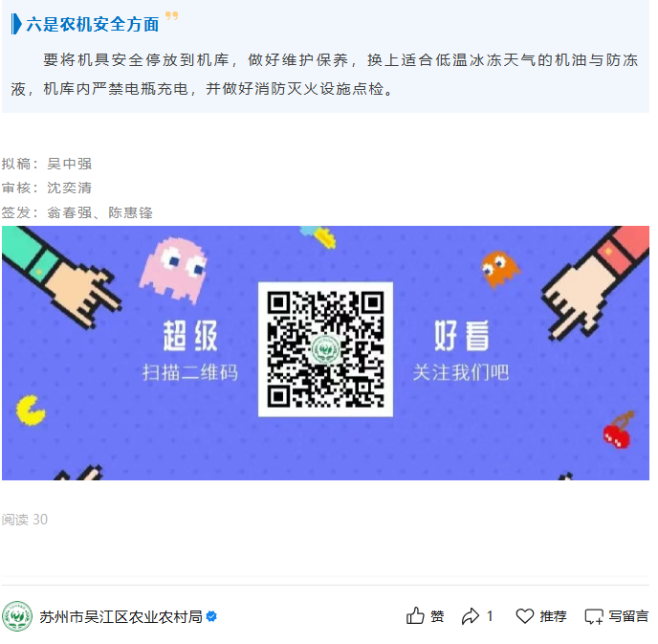Click the 六是农机安全方面 heading
Viewport: 658px width, 644px height.
click(x=93, y=24)
